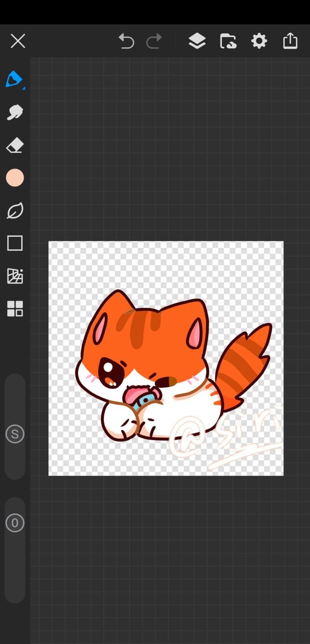The height and width of the screenshot is (644, 310).
Task: Open the four-tile tools panel
Action: [15, 309]
